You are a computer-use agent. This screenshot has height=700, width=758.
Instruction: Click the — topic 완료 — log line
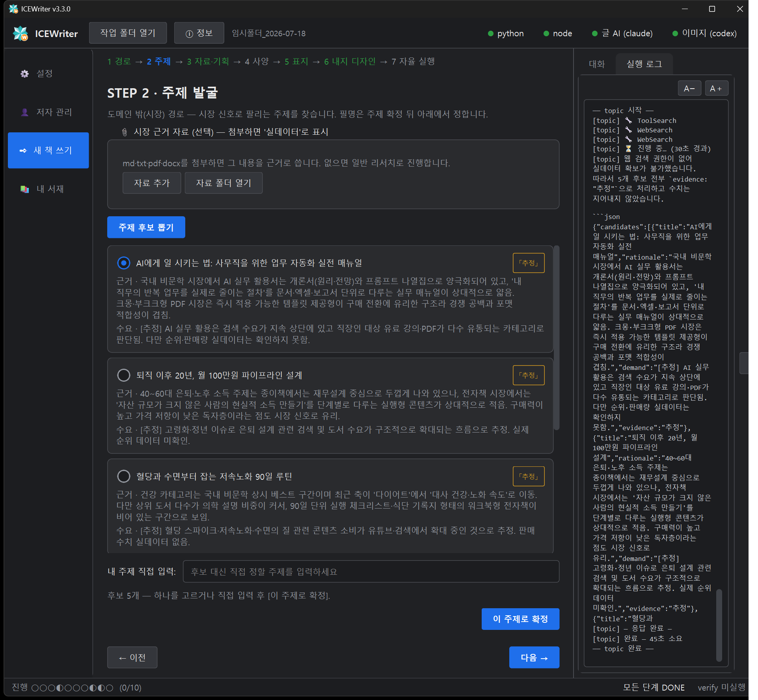click(x=623, y=649)
